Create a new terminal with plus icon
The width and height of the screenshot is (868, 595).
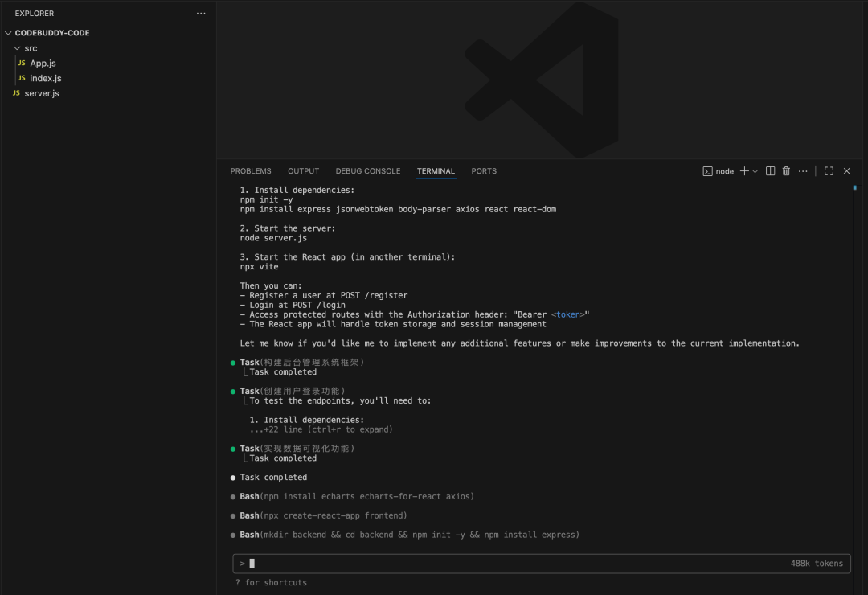[x=744, y=171]
